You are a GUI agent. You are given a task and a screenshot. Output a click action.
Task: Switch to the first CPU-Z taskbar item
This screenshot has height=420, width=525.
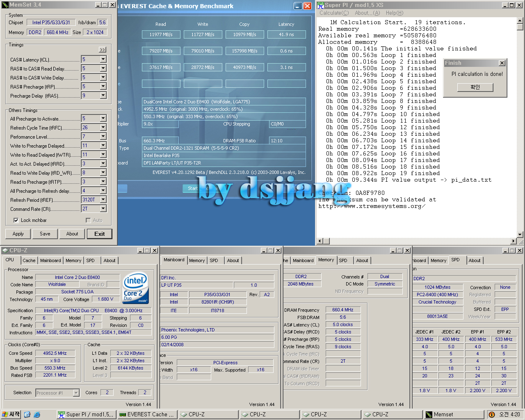pos(208,415)
